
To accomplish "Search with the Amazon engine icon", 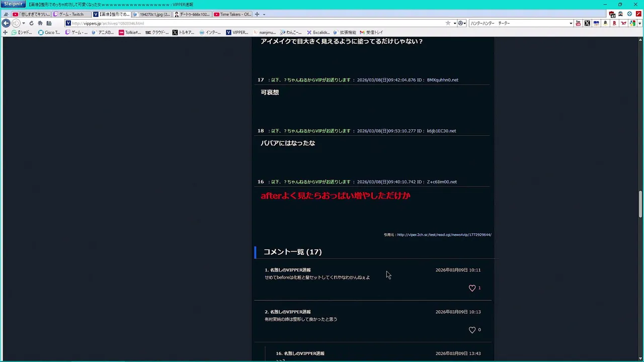I will (605, 23).
